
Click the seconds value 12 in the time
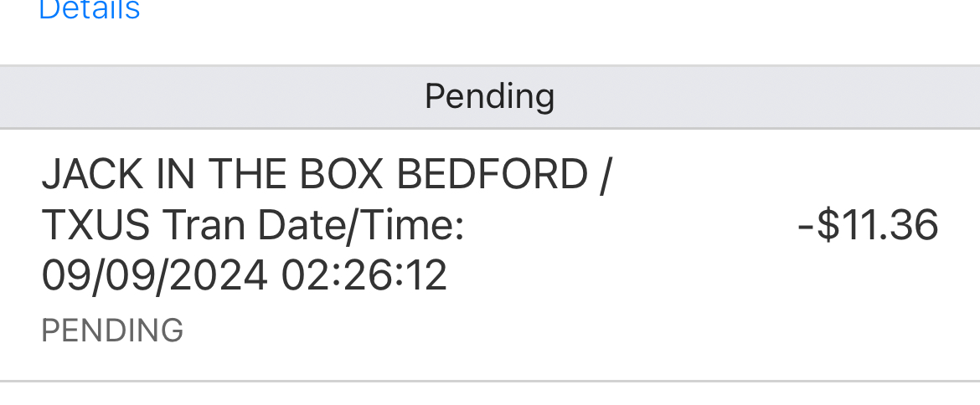[x=427, y=275]
